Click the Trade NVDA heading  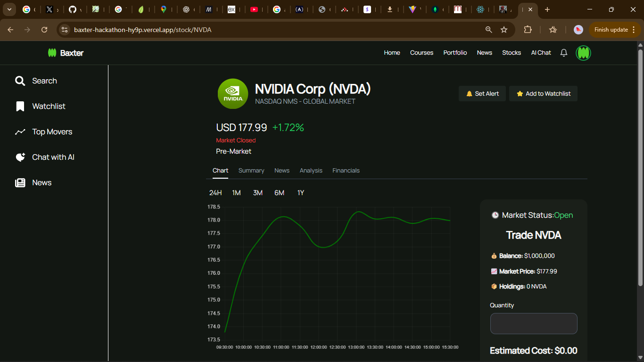534,235
